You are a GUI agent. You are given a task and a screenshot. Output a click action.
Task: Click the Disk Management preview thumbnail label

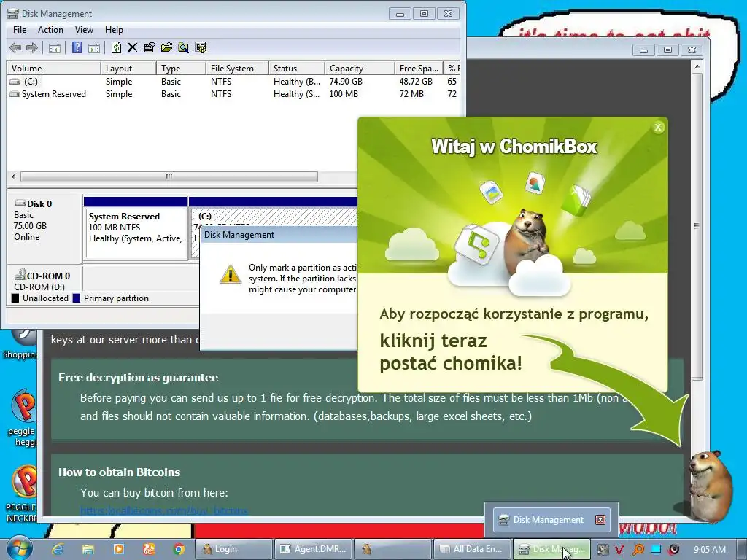[x=548, y=520]
